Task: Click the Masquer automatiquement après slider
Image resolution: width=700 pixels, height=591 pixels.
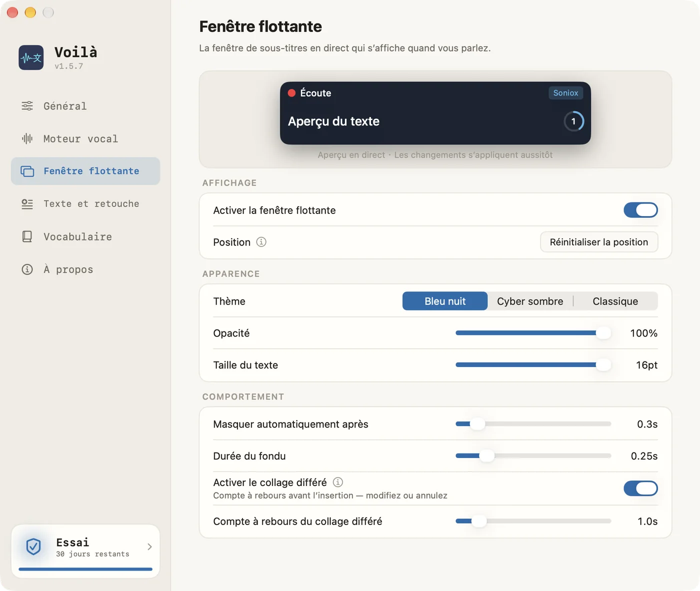Action: [533, 424]
